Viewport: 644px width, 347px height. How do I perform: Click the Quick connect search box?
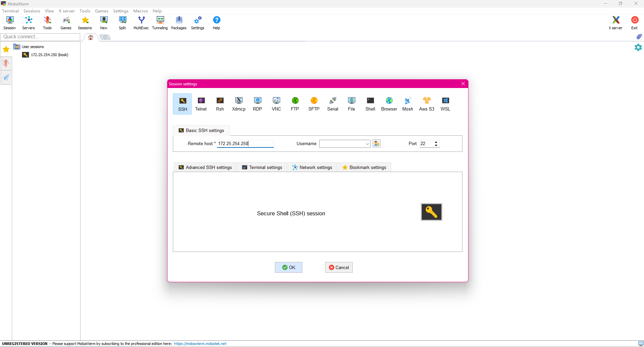[40, 37]
